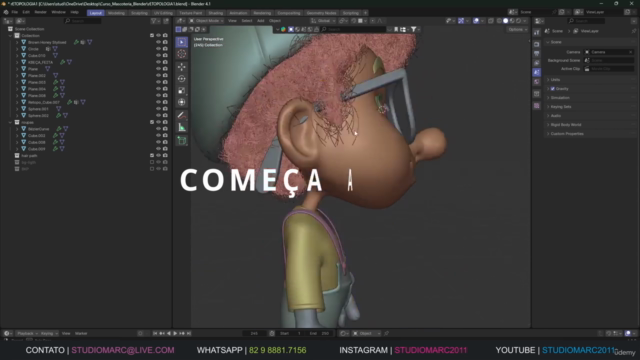
Task: Hide Brown Honey Stylised in viewport
Action: (158, 42)
